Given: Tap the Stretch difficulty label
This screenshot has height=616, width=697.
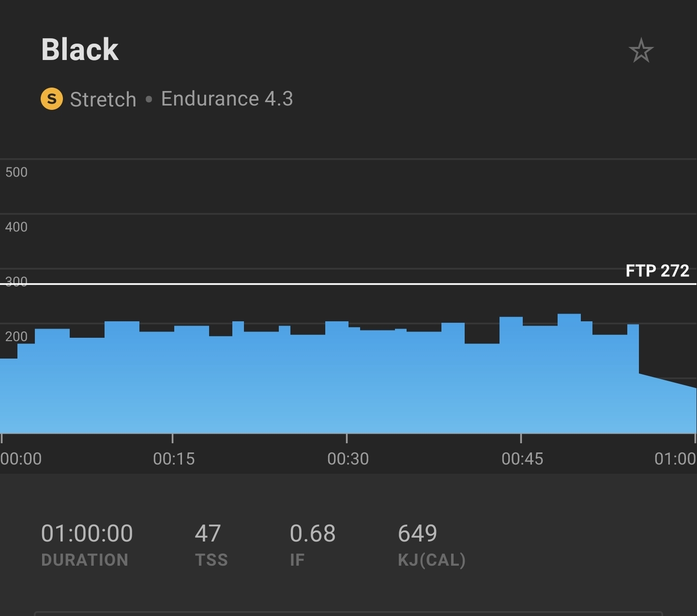Looking at the screenshot, I should point(103,99).
